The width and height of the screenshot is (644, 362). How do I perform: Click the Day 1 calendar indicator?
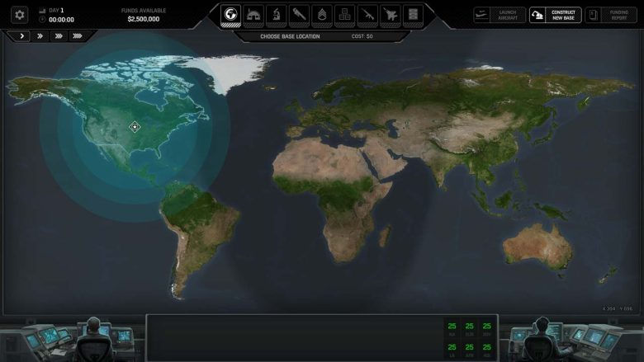(51, 10)
